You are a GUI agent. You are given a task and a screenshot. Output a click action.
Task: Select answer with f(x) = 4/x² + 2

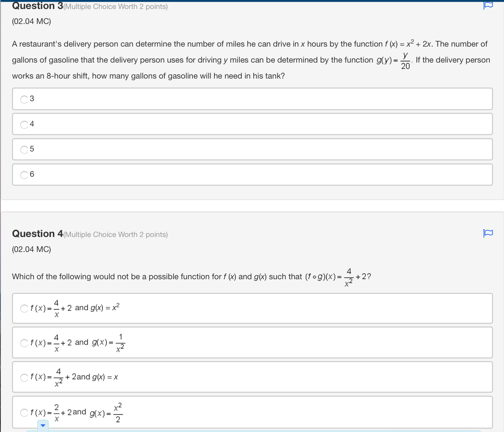tap(24, 378)
